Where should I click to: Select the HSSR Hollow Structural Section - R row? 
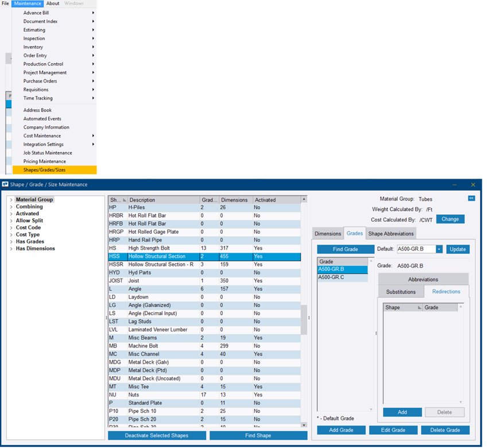[204, 265]
